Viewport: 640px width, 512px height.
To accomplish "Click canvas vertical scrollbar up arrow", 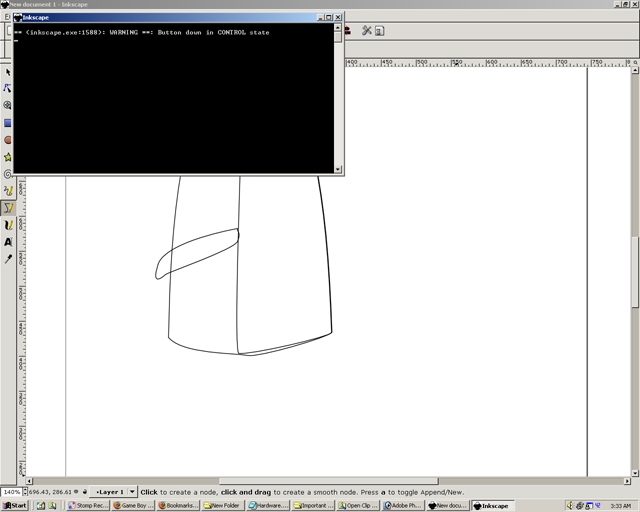I will click(635, 70).
